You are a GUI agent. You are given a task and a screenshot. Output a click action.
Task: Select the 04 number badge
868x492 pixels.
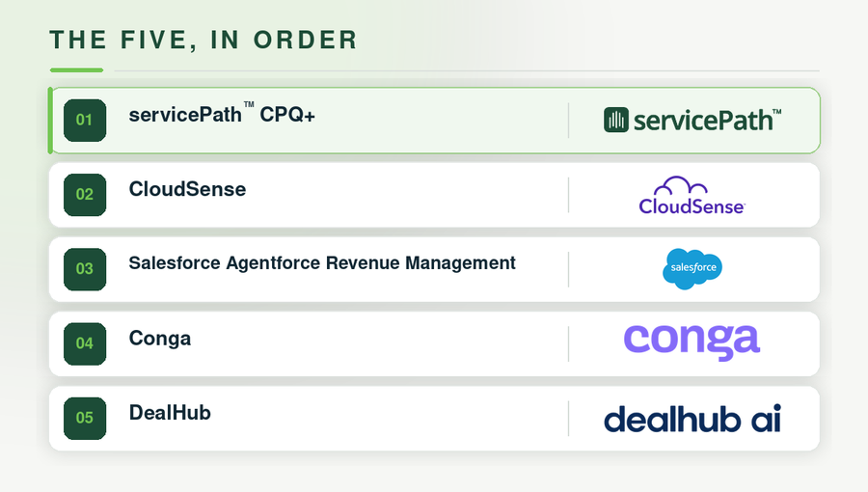click(85, 343)
